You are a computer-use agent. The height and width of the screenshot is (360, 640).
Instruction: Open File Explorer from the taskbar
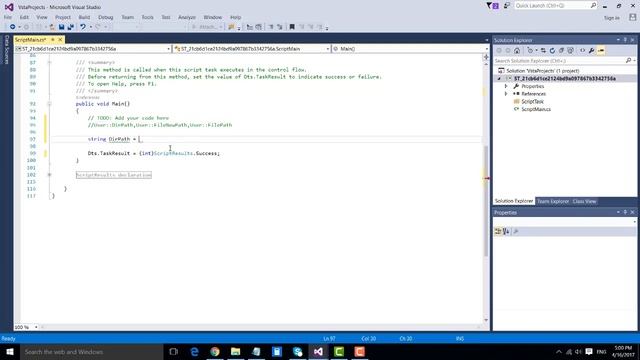tap(236, 351)
